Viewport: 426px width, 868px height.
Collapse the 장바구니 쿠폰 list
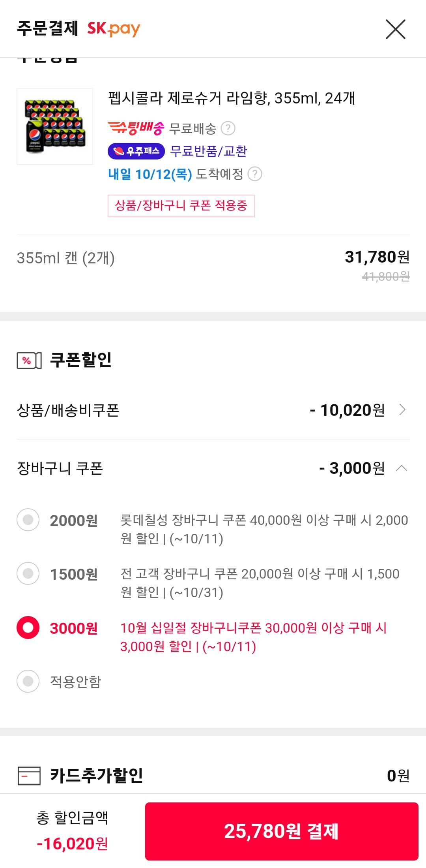coord(402,468)
